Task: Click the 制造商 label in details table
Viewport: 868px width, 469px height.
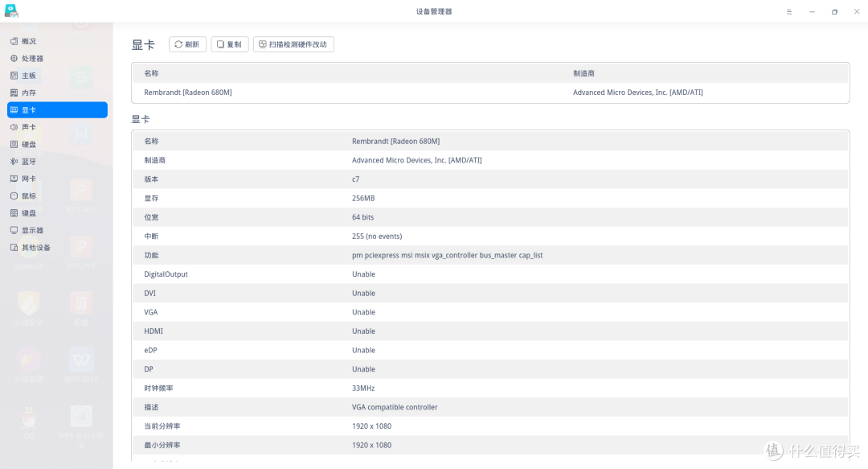Action: (155, 160)
